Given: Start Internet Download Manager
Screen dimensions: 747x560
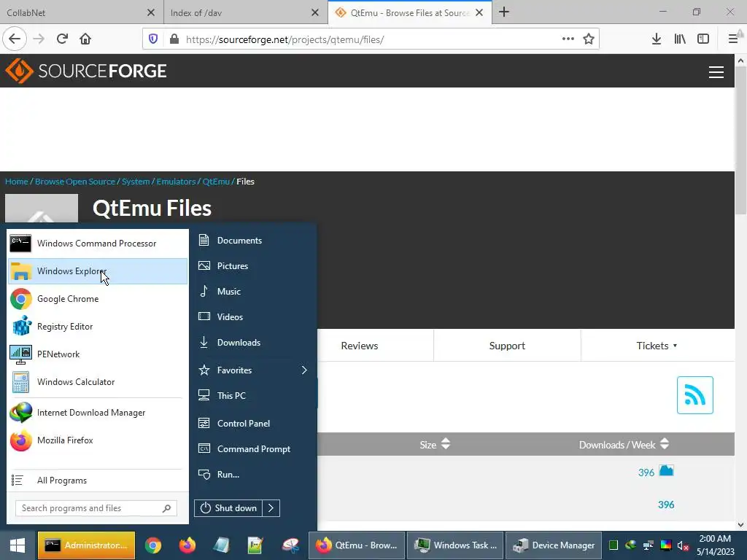Looking at the screenshot, I should (97, 413).
